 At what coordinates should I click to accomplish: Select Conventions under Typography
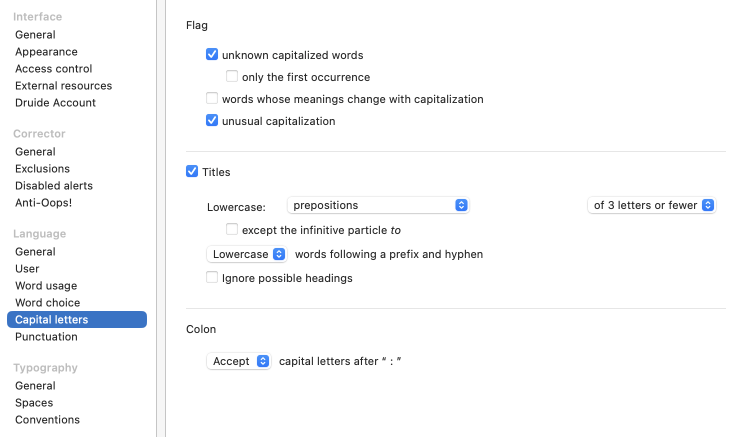click(x=47, y=420)
